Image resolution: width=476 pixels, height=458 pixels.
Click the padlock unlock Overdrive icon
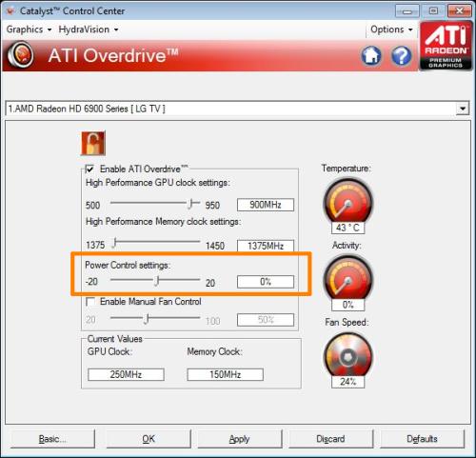93,143
